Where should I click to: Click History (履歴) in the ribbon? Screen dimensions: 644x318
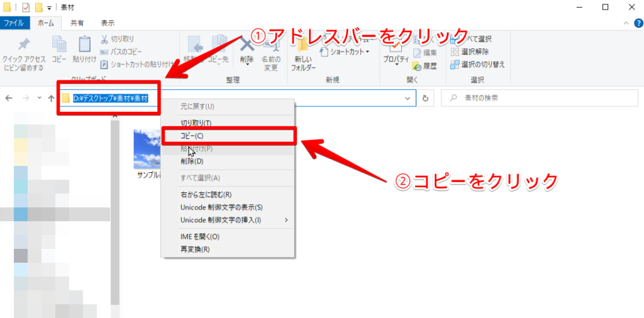click(425, 65)
